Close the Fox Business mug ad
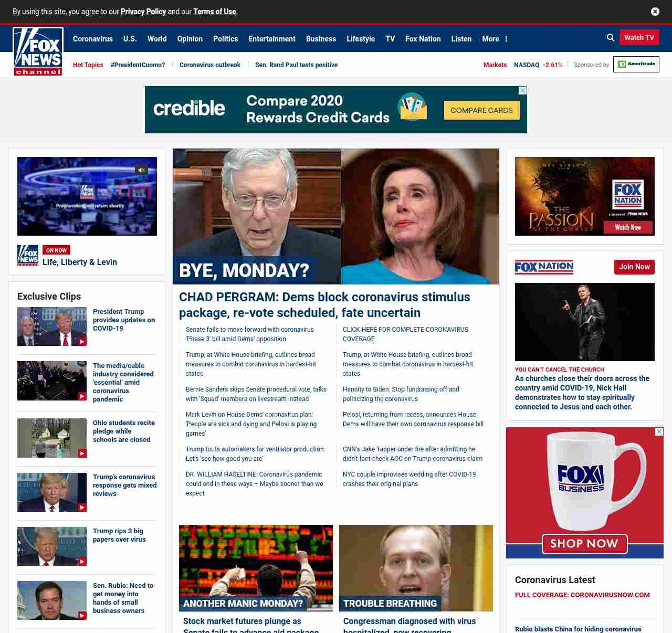Screen dimensions: 672x633 tap(659, 432)
